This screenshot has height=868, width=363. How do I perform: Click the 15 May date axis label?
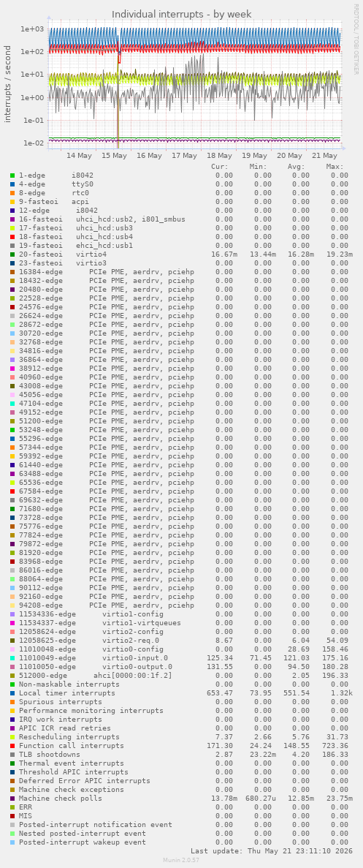(115, 156)
